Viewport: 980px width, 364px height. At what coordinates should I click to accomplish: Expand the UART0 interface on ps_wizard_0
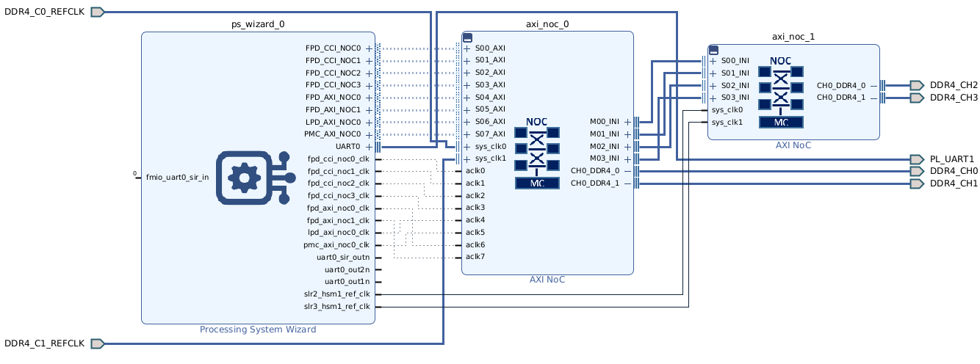[x=369, y=147]
